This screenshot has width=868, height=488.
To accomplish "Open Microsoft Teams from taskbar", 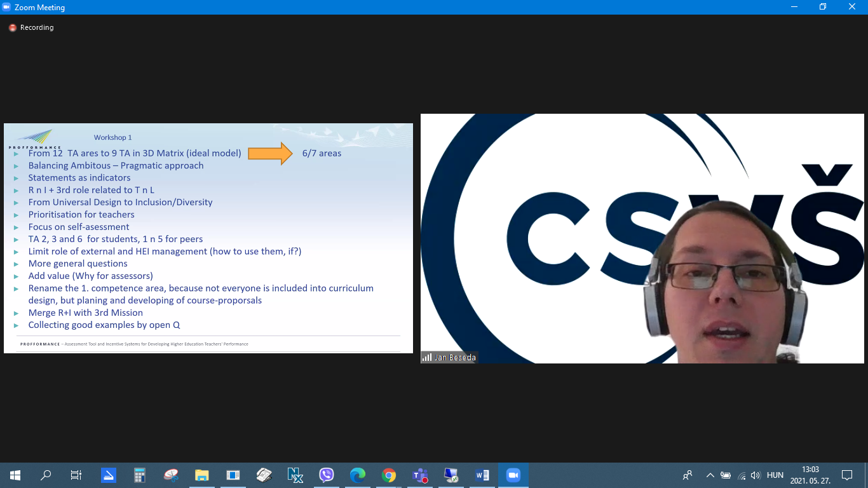I will (x=420, y=475).
